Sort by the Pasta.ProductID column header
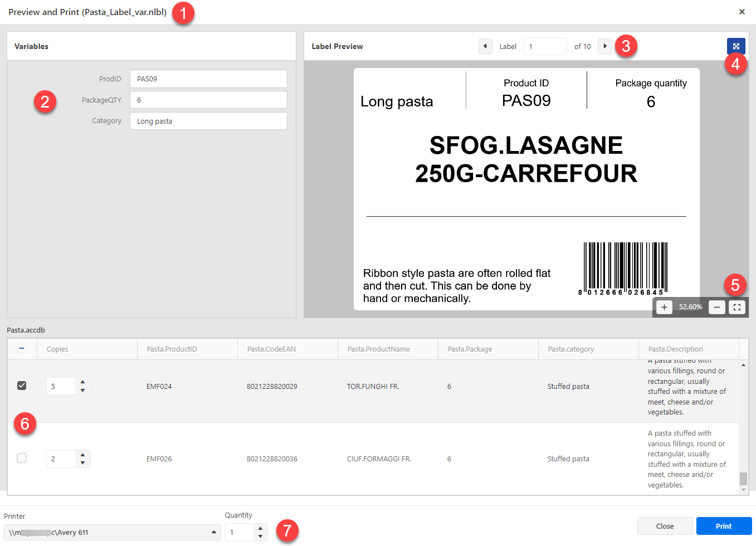The height and width of the screenshot is (546, 756). click(x=172, y=349)
